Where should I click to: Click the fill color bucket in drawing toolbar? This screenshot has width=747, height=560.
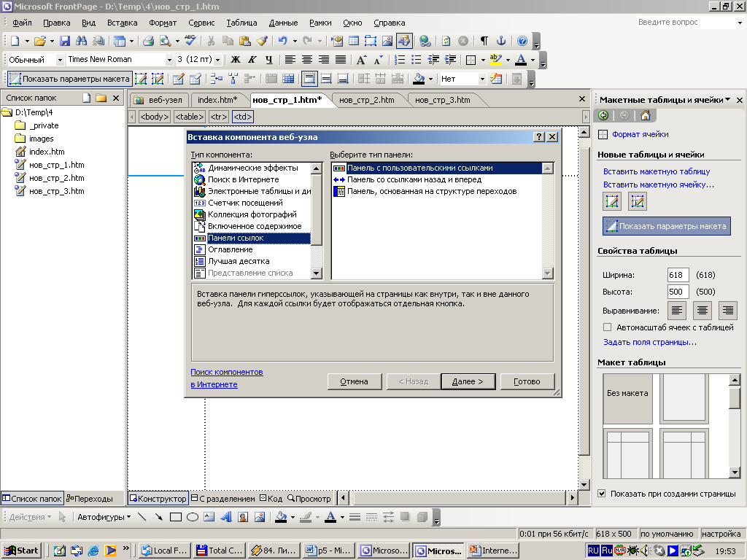coord(281,517)
